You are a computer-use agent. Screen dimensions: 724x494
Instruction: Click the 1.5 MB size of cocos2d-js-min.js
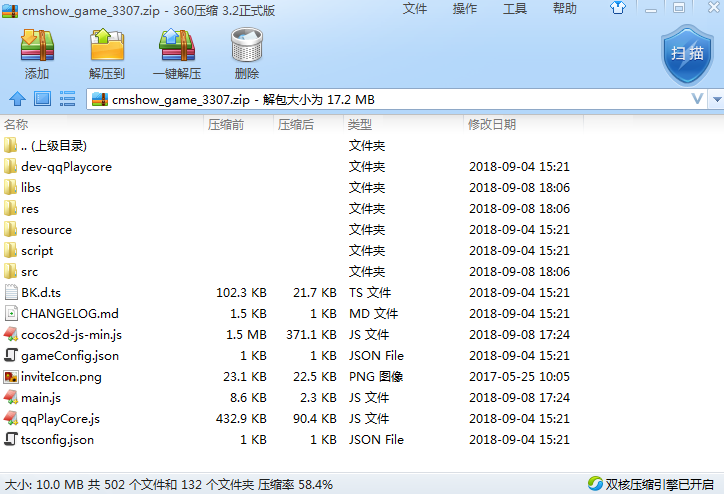tap(246, 335)
